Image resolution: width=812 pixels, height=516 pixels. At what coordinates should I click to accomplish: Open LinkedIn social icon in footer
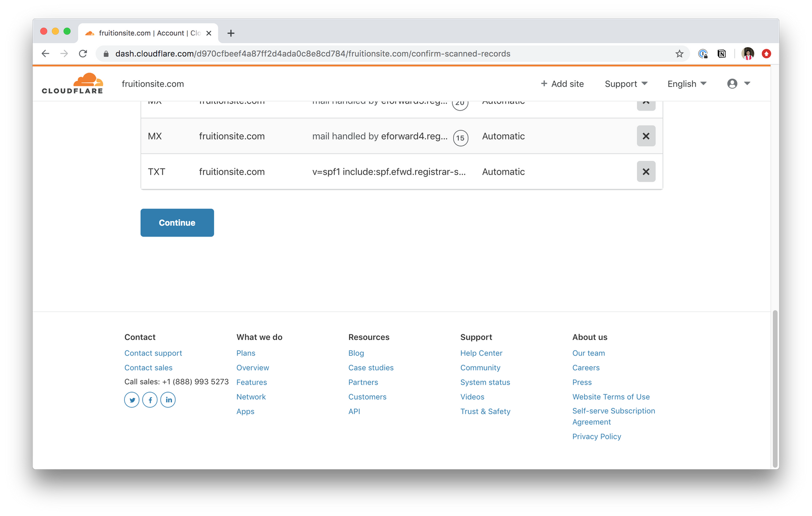click(168, 400)
